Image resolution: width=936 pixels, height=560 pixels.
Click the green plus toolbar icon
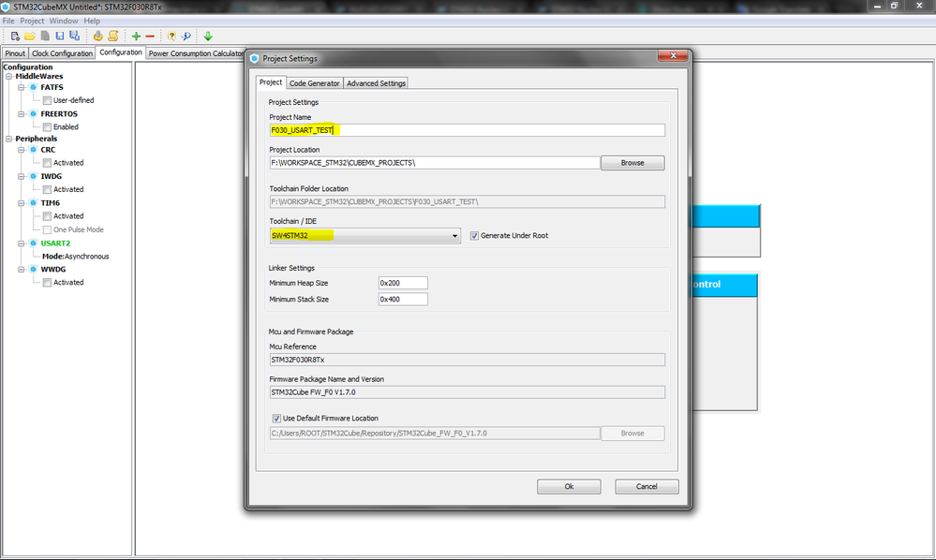click(x=136, y=37)
